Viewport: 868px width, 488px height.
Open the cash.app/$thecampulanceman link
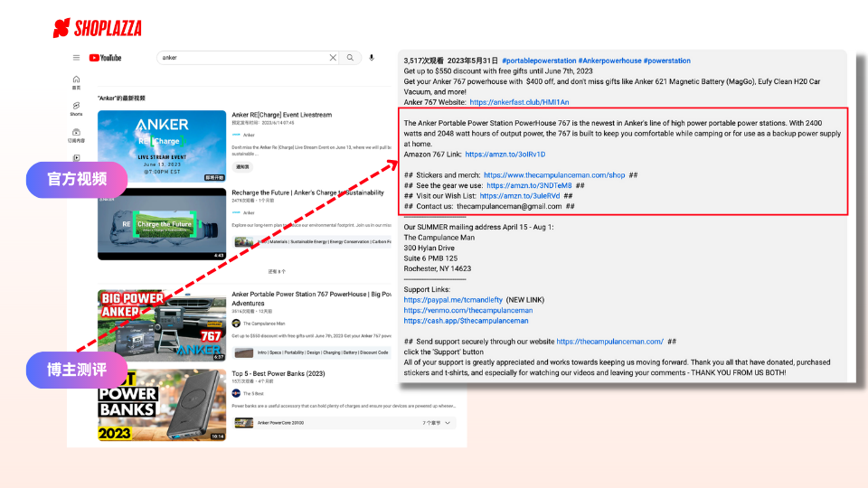467,321
